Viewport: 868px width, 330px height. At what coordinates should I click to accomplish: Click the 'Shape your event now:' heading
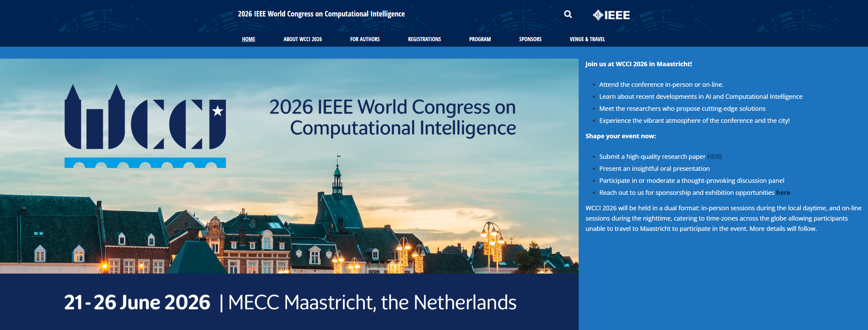coord(621,136)
